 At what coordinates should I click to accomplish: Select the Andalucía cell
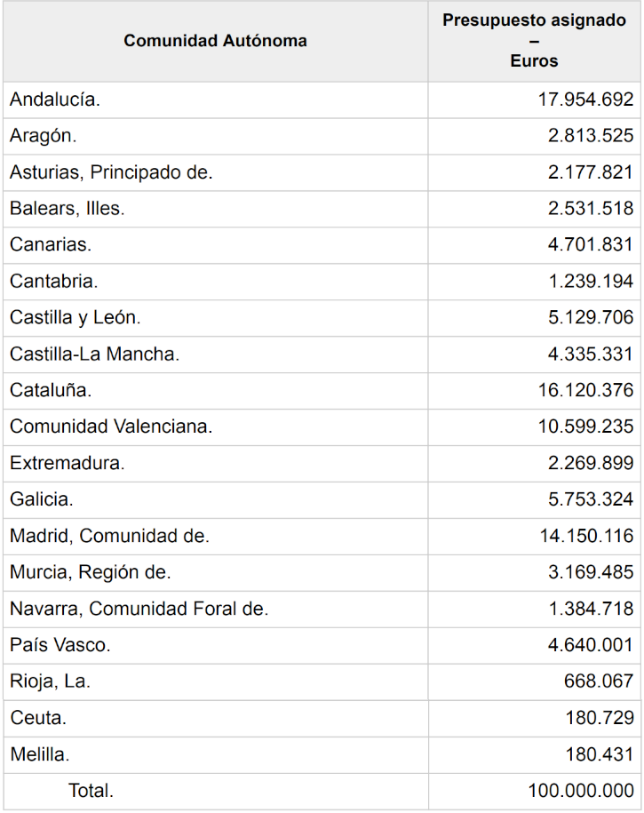(55, 100)
